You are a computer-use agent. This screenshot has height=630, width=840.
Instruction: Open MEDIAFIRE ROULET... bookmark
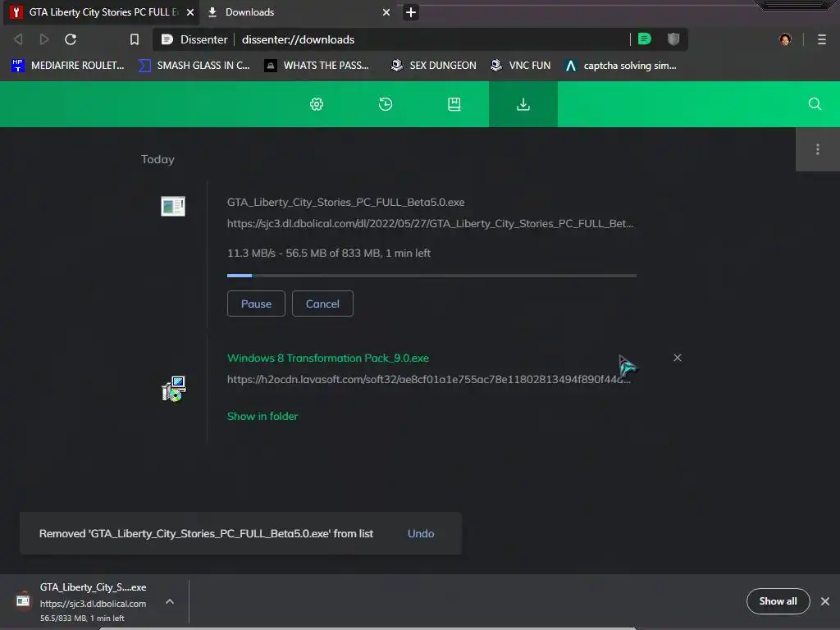pyautogui.click(x=68, y=66)
